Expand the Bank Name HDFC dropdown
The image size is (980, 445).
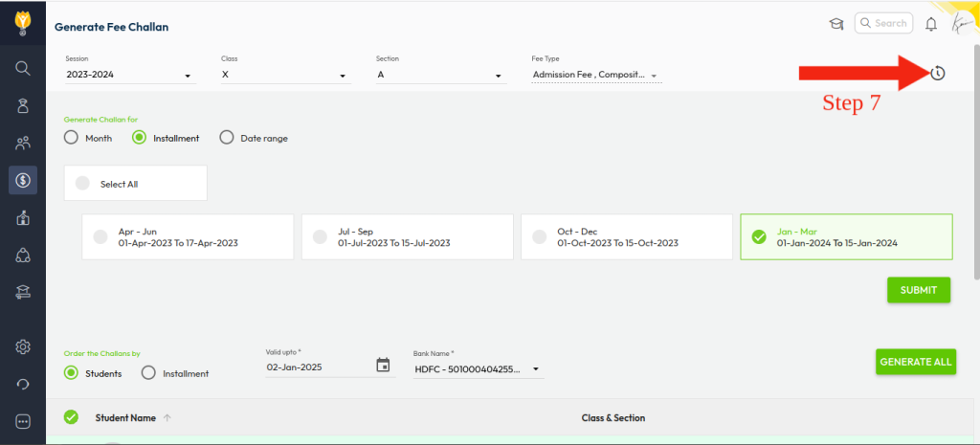pos(479,369)
